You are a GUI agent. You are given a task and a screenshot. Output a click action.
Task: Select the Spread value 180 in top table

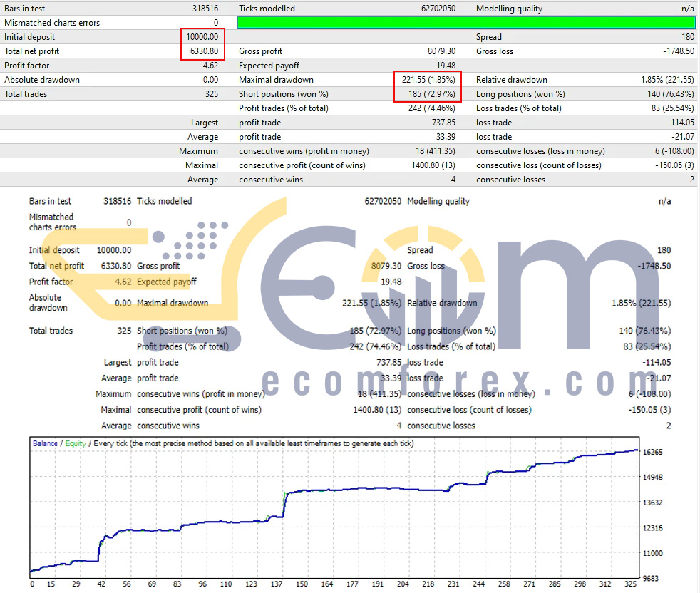click(687, 37)
